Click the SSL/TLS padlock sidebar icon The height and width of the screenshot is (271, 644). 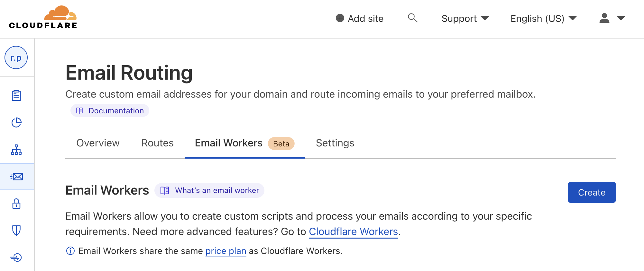(17, 204)
